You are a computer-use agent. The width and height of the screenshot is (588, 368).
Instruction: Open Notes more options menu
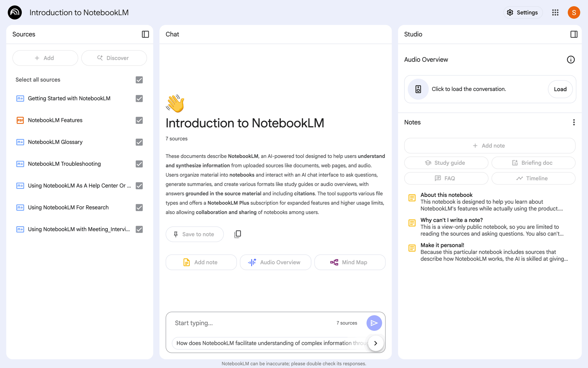click(x=574, y=122)
